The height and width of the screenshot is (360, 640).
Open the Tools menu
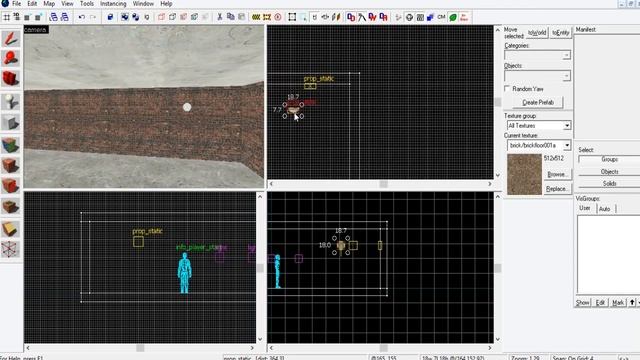pyautogui.click(x=87, y=4)
